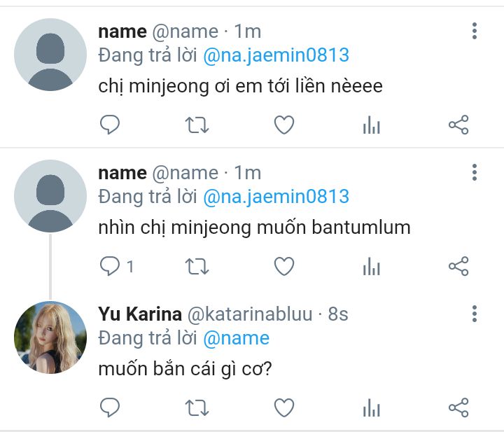Open the Yu Karina display name
Image resolution: width=504 pixels, height=432 pixels.
point(140,314)
